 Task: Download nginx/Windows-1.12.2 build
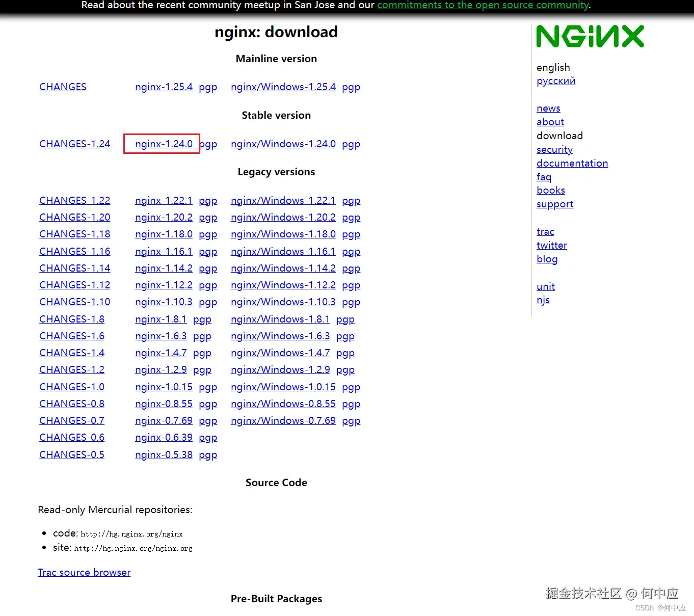click(x=283, y=285)
